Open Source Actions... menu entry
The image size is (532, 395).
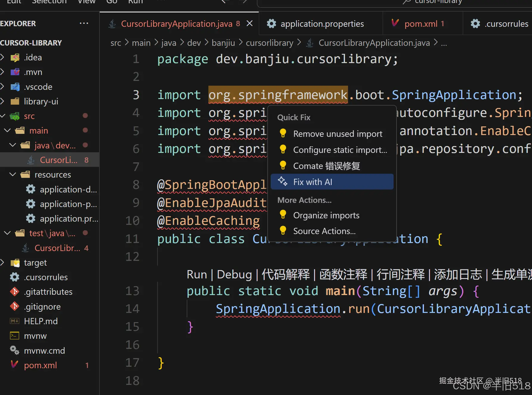click(332, 231)
